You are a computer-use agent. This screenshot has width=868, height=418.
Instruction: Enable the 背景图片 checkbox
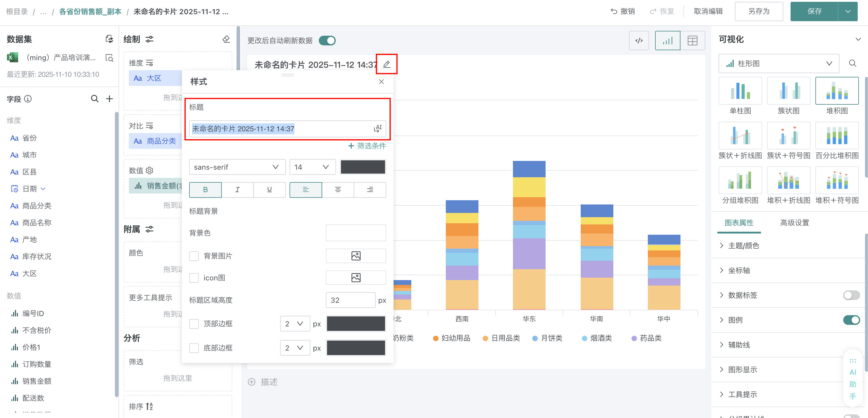click(x=194, y=256)
